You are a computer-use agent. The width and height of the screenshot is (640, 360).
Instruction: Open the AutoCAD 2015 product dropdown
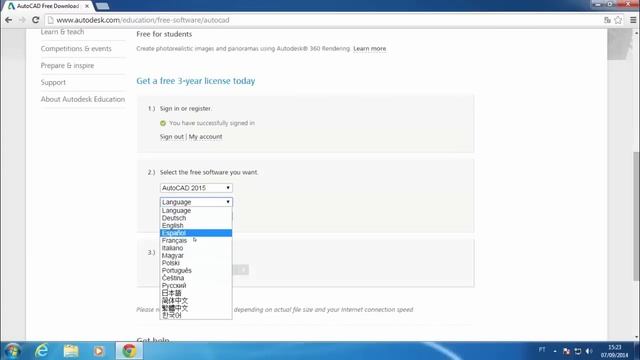[x=196, y=188]
